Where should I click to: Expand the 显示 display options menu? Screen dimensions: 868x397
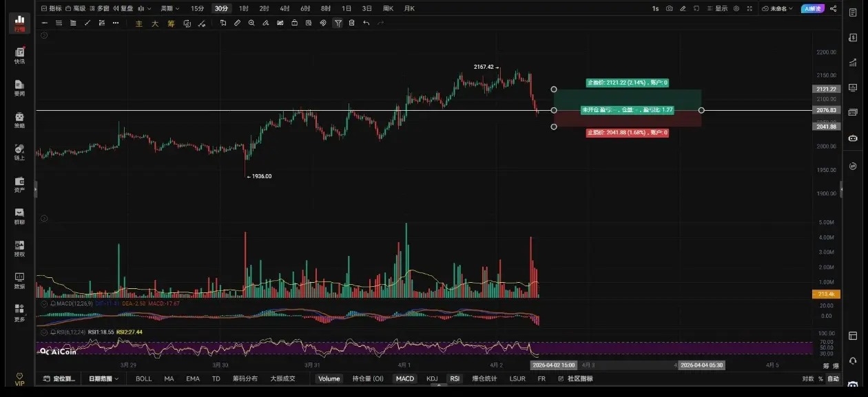click(719, 8)
